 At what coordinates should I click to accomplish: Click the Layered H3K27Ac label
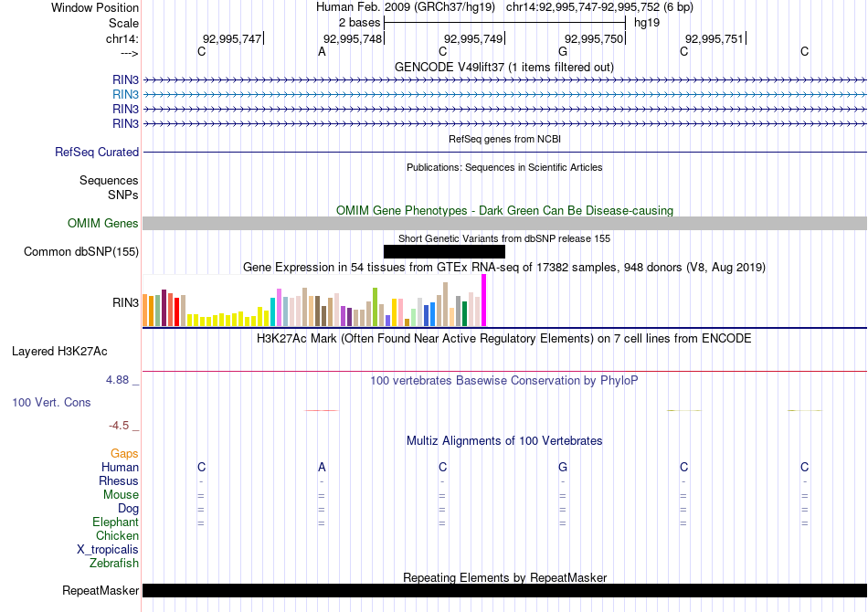pos(59,352)
